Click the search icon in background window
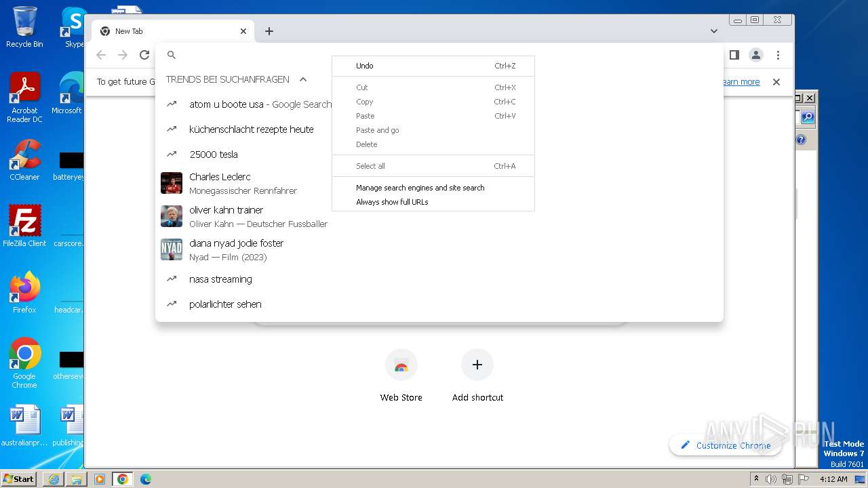The width and height of the screenshot is (868, 488). coord(807,117)
